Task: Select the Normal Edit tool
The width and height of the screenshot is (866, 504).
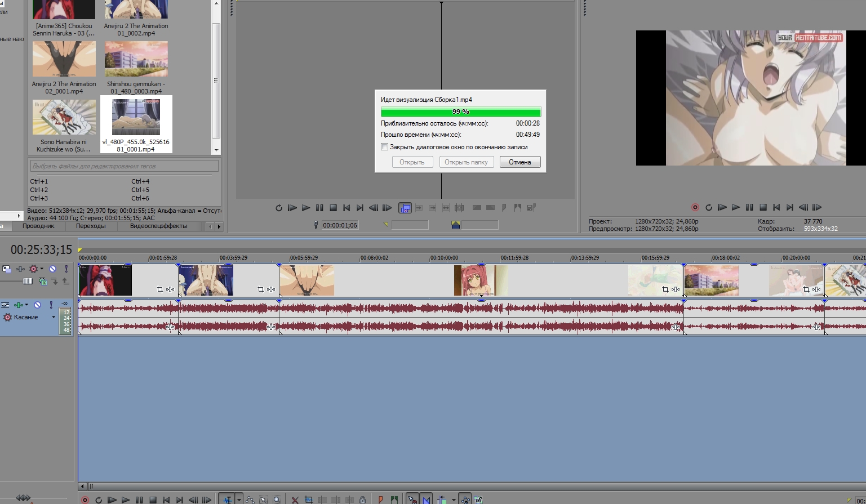Action: tap(228, 499)
